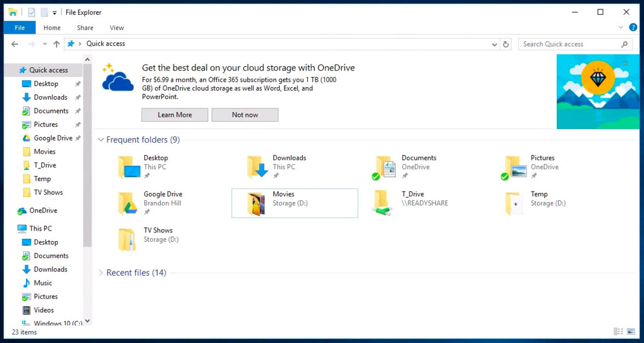Click the File Explorer title bar icon
Viewport: 644px width, 343px height.
tap(13, 12)
